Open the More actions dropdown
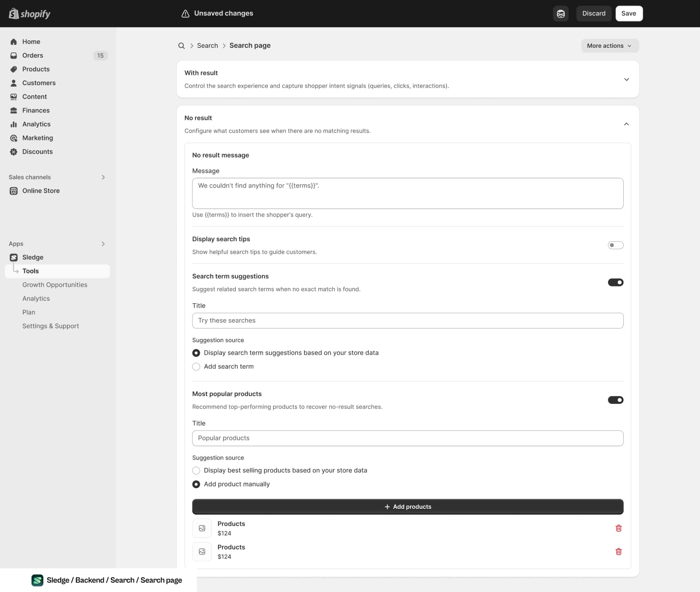 (x=610, y=46)
